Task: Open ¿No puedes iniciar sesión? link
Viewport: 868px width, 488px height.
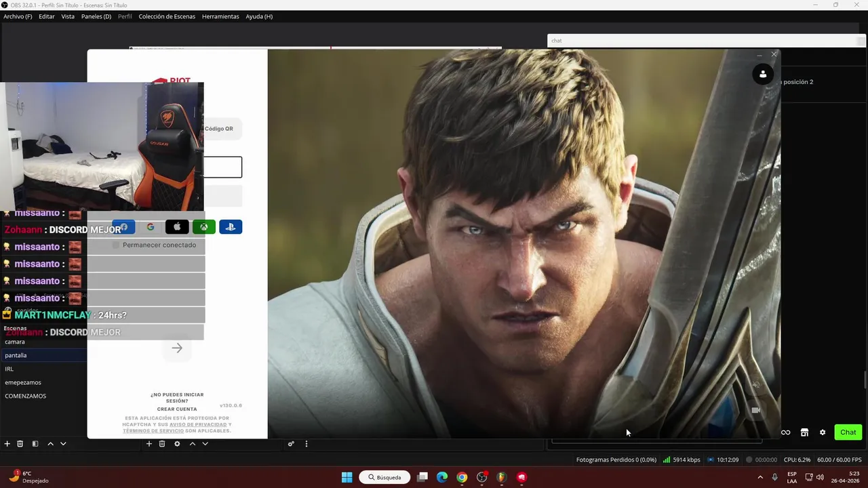Action: [x=177, y=398]
